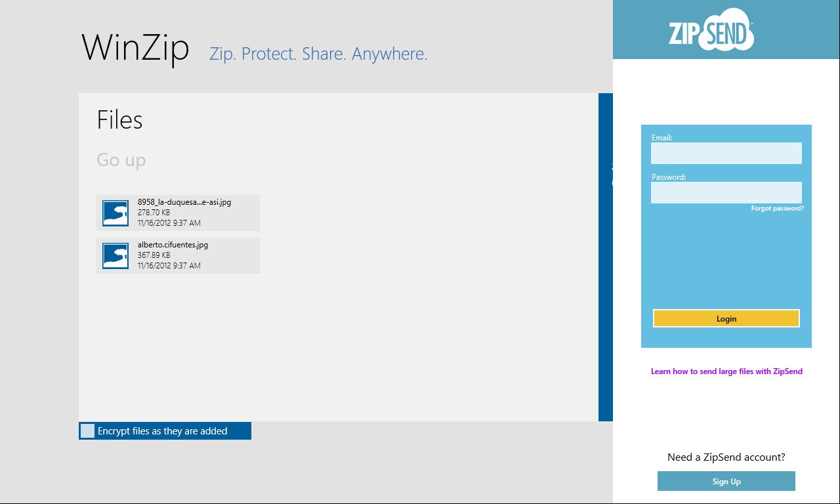Open Learn how to send large files link
840x504 pixels.
point(726,371)
